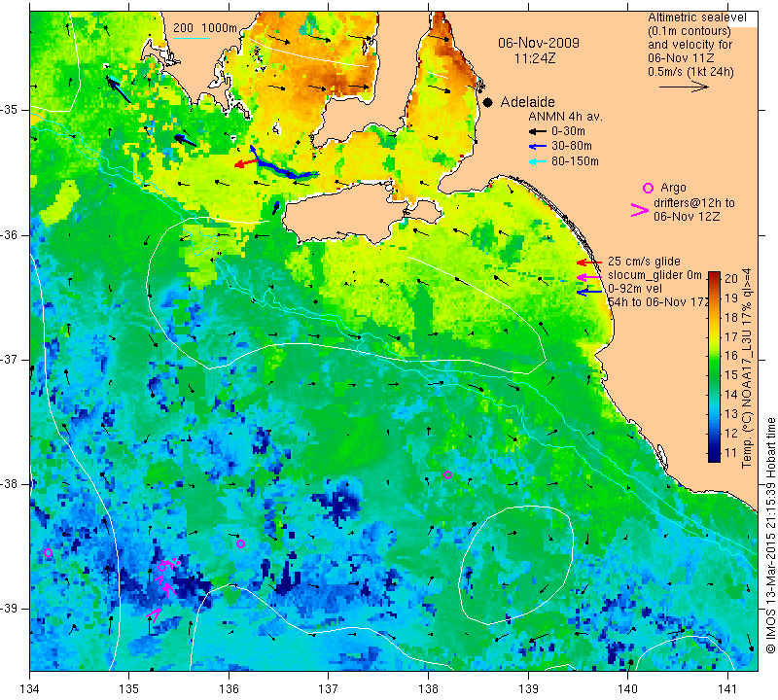778x700 pixels.
Task: Click the Argo float marker near 136.1, -38.5
Action: 240,543
